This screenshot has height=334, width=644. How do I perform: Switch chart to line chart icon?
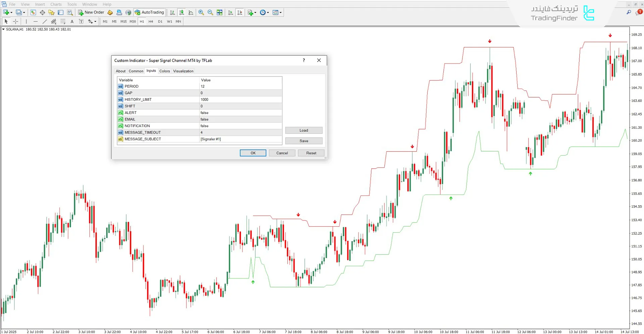point(191,12)
